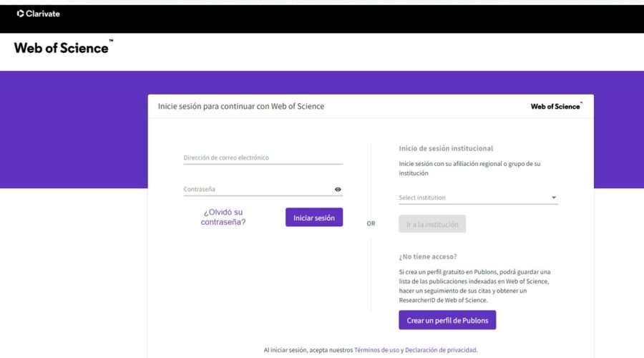Click small Web of Science logo in login card
The image size is (644, 358).
tap(556, 106)
